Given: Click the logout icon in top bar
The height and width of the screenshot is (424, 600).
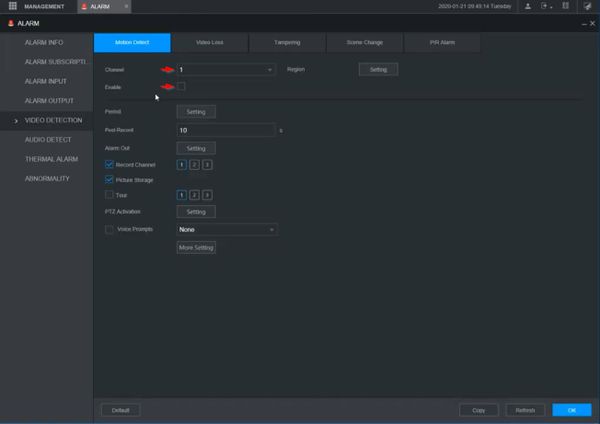Looking at the screenshot, I should pyautogui.click(x=545, y=6).
